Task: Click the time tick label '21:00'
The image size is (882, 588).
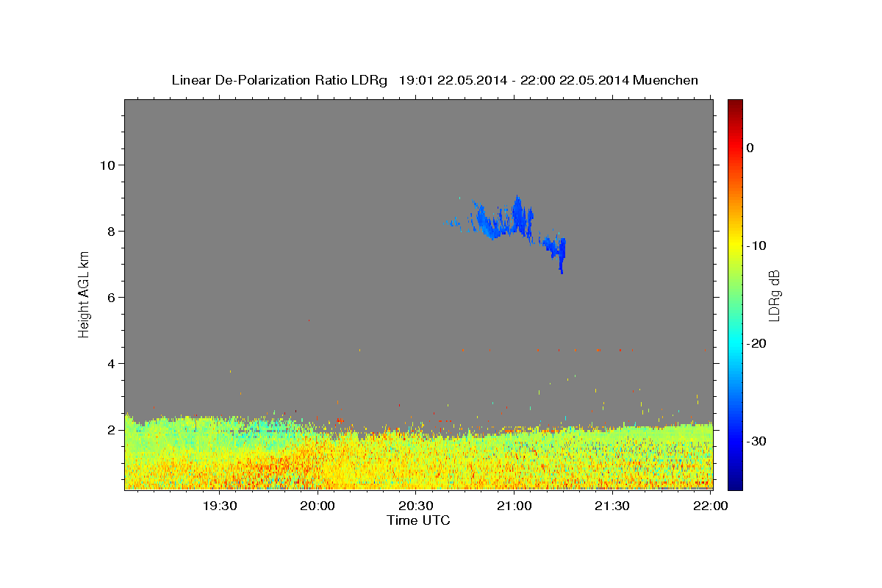Action: [514, 506]
